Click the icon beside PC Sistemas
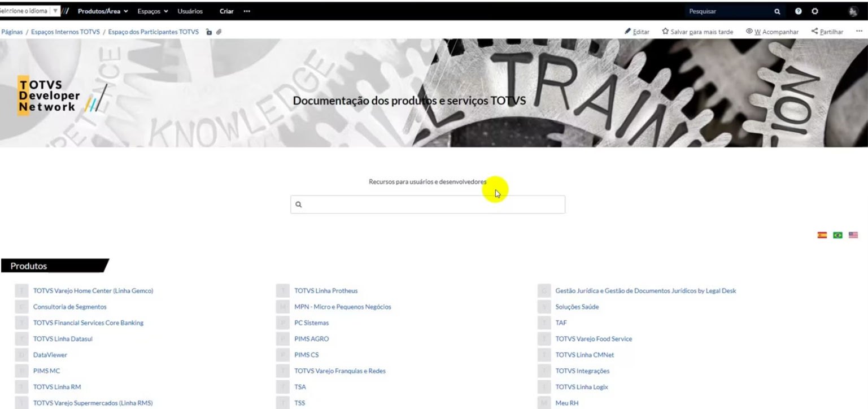Viewport: 868px width, 409px height. tap(282, 323)
